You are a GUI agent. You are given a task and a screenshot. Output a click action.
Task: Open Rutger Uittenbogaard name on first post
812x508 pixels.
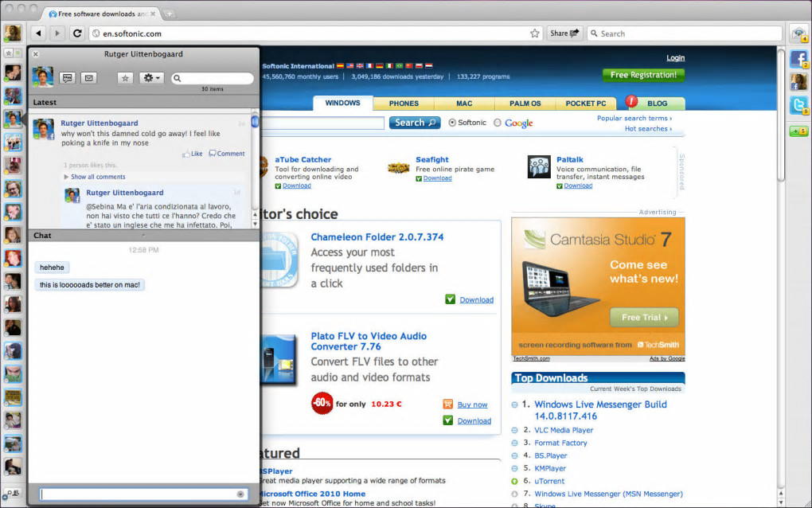(100, 123)
